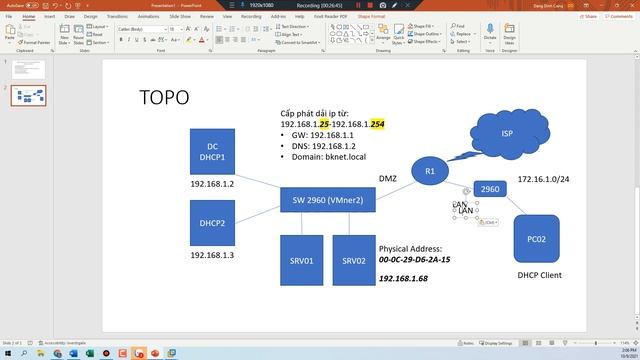Click Reuse Slides button
This screenshot has width=640, height=360.
78,35
